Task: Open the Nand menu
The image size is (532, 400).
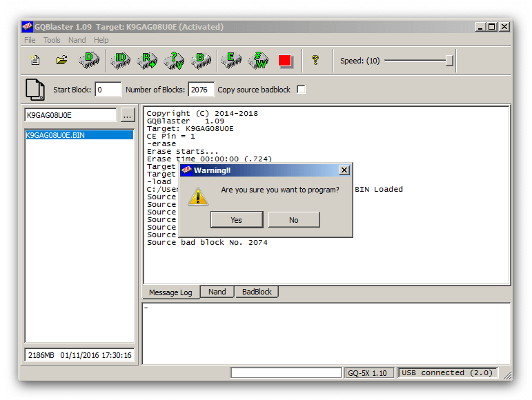Action: (77, 40)
